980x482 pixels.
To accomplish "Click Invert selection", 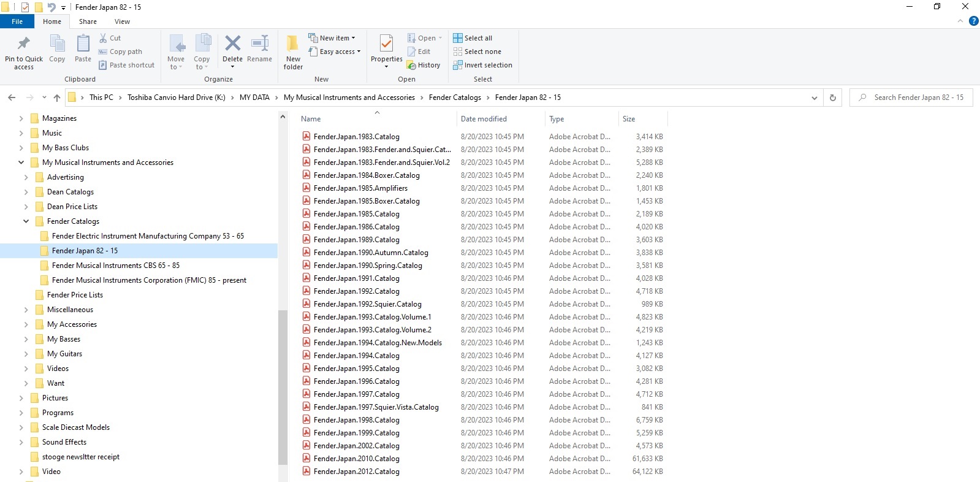I will tap(482, 65).
